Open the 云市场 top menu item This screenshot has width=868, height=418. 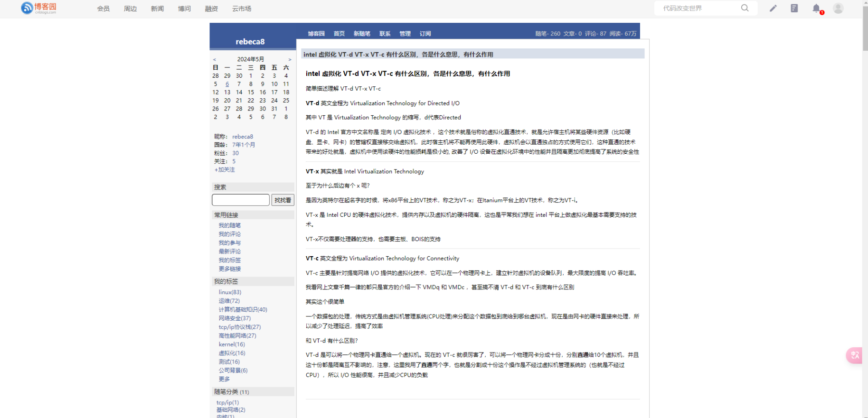pos(242,9)
